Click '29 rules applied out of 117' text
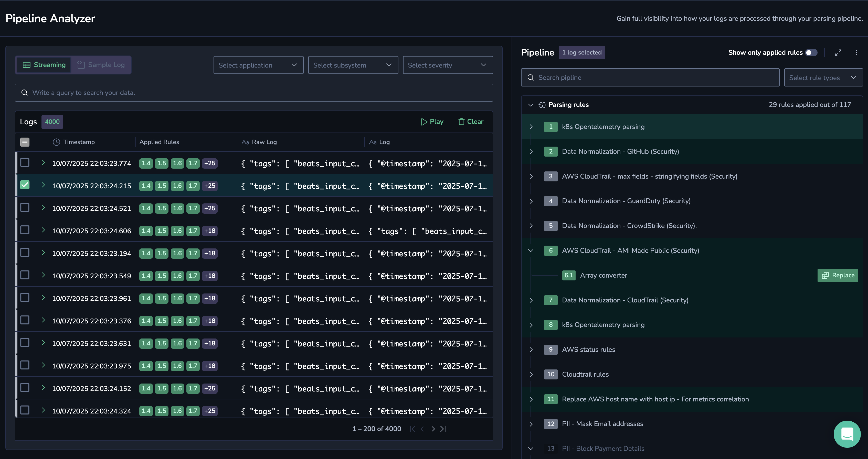 pyautogui.click(x=810, y=105)
